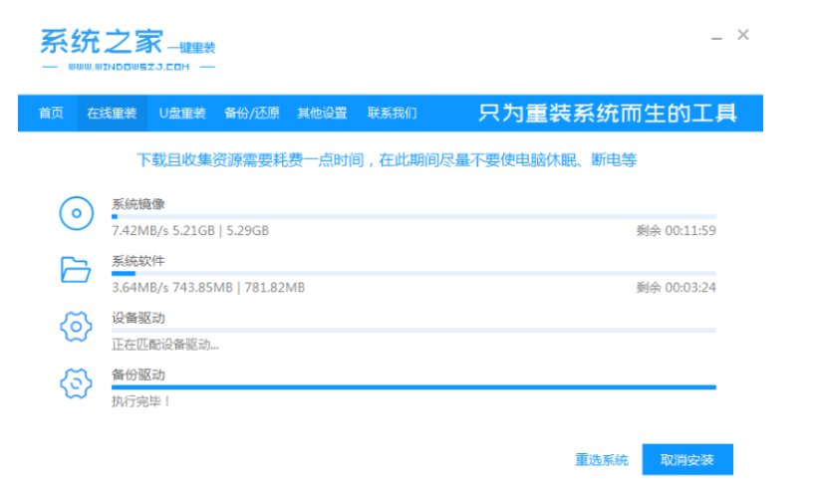This screenshot has width=820, height=504.
Task: Click the 重选系统 link
Action: 602,460
